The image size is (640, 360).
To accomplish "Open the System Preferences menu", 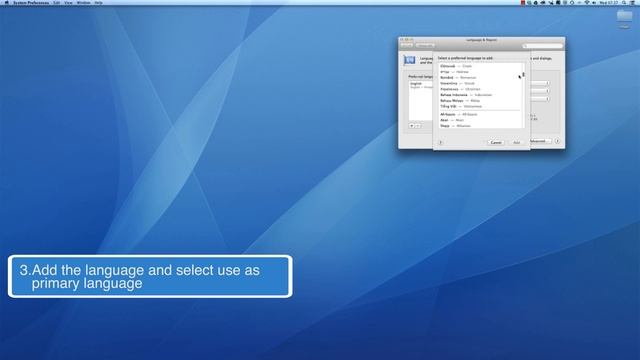I will point(31,2).
